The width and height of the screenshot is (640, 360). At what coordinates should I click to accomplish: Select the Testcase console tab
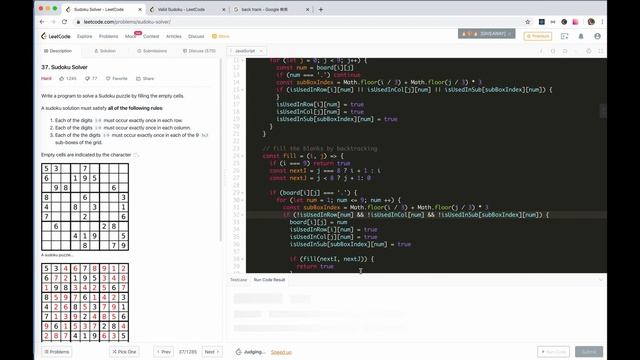pyautogui.click(x=238, y=280)
